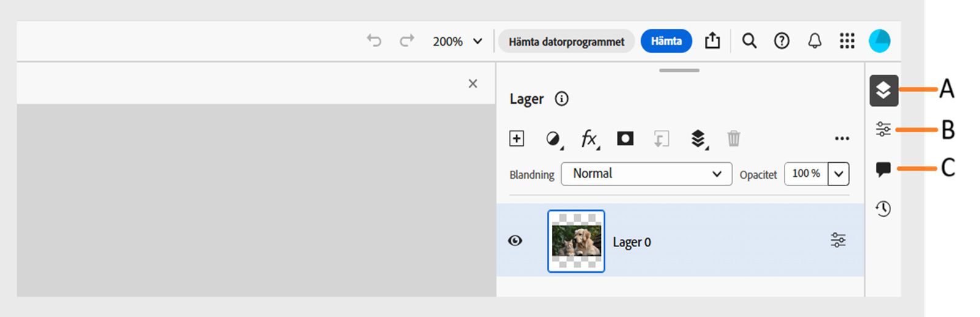
Task: Click the Opacitet 100 % input field
Action: [806, 174]
